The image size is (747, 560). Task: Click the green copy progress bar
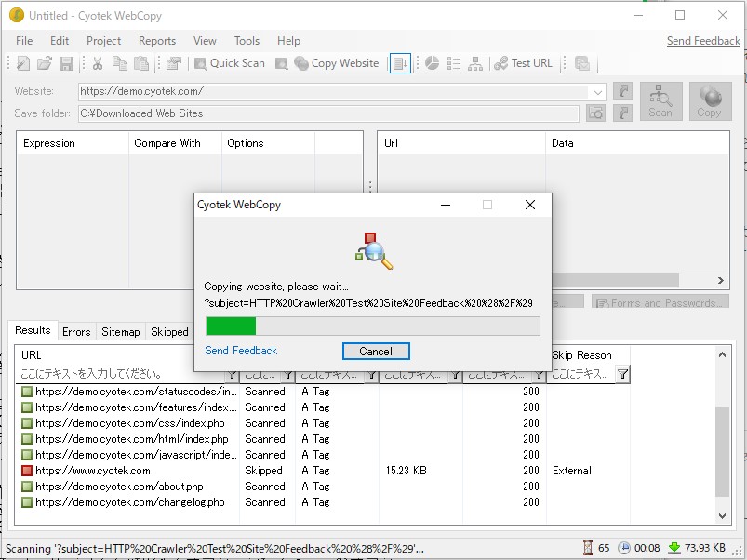coord(373,327)
